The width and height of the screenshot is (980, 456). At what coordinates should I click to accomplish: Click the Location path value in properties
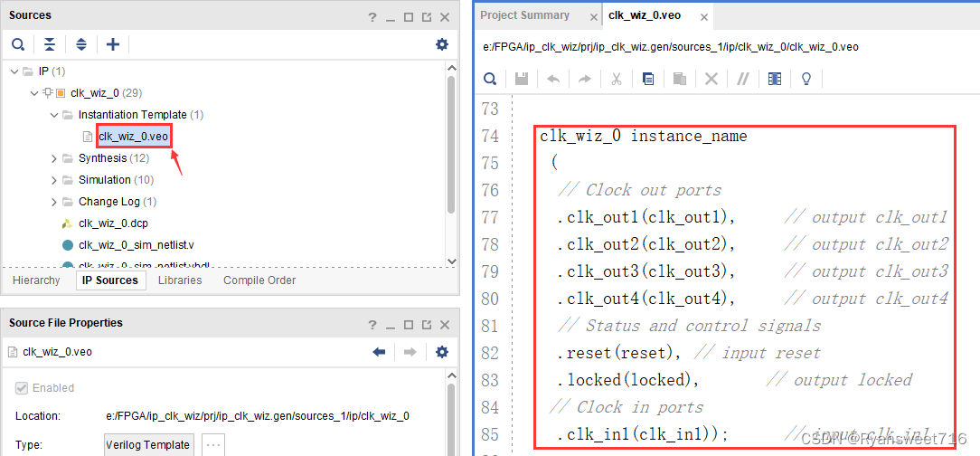point(259,416)
